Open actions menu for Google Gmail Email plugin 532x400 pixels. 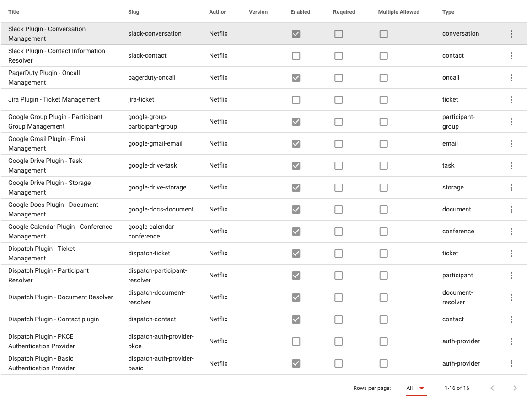coord(511,143)
